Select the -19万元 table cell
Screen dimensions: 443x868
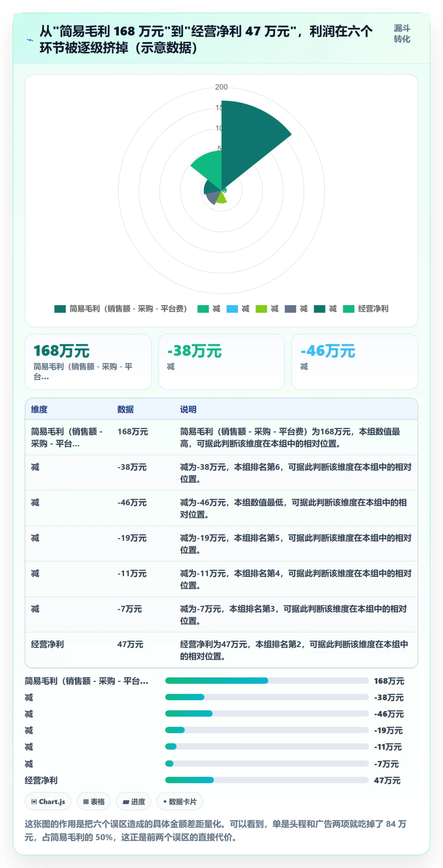coord(132,538)
